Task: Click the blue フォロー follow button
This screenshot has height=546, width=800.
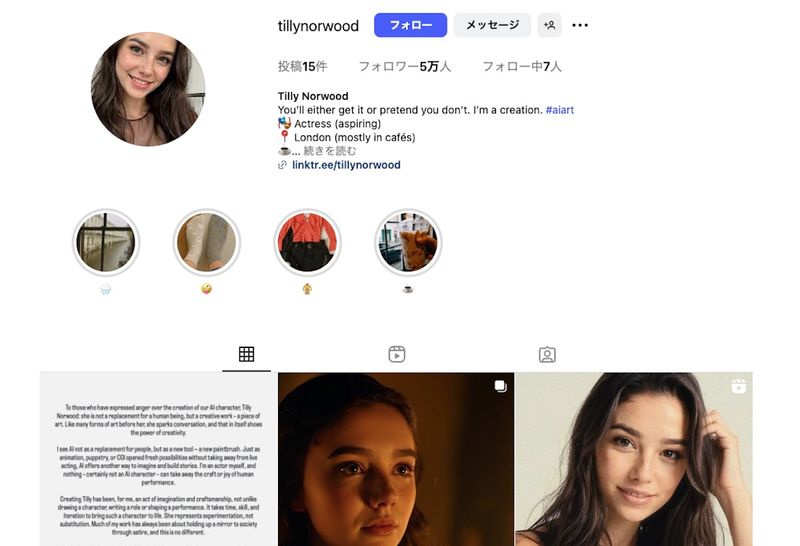Action: click(x=410, y=25)
